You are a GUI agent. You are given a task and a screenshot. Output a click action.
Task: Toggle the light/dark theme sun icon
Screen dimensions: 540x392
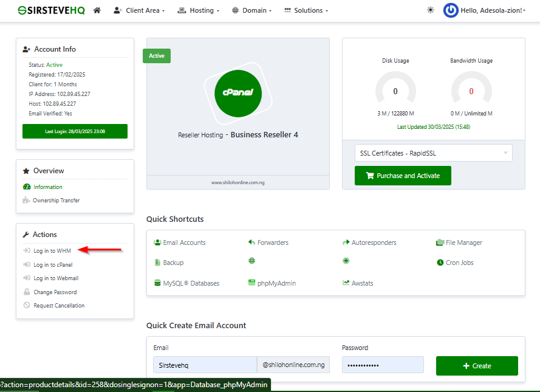[x=431, y=10]
